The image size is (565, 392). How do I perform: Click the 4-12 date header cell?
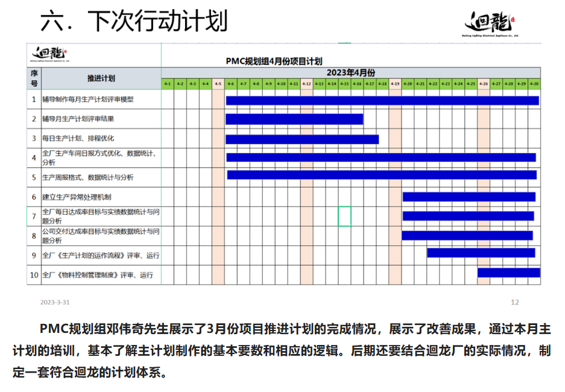pos(307,84)
